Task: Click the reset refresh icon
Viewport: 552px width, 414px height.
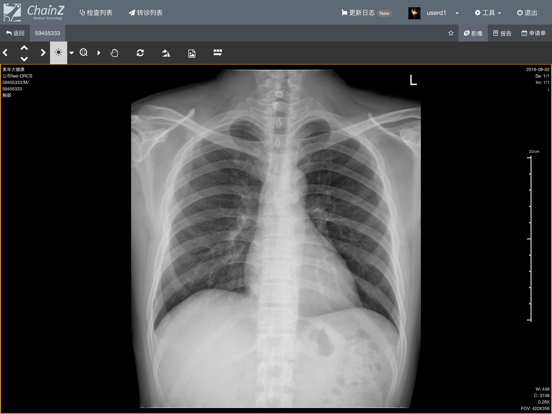Action: click(x=140, y=53)
